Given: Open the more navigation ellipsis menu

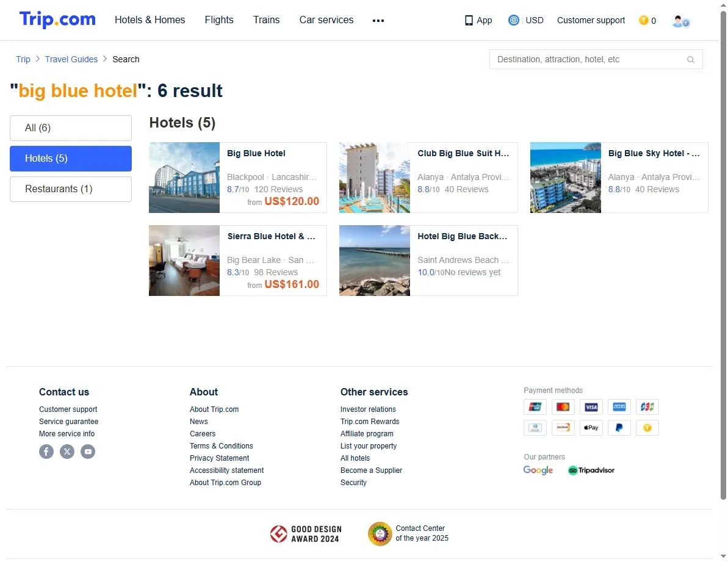Looking at the screenshot, I should (x=378, y=20).
